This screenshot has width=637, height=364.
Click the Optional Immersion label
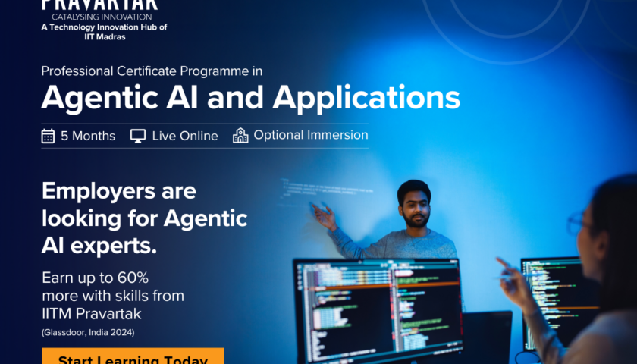[311, 135]
